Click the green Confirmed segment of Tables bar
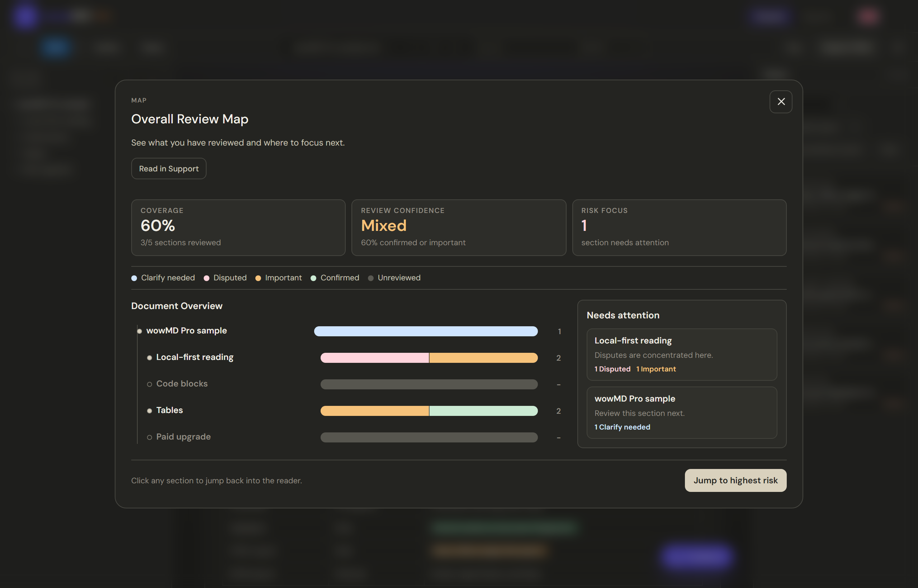This screenshot has height=588, width=918. 483,411
